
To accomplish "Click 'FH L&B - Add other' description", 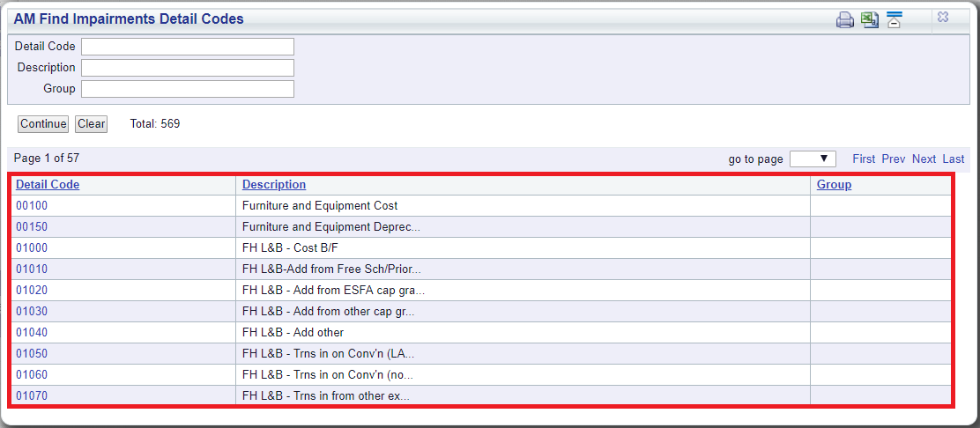I will click(x=293, y=332).
